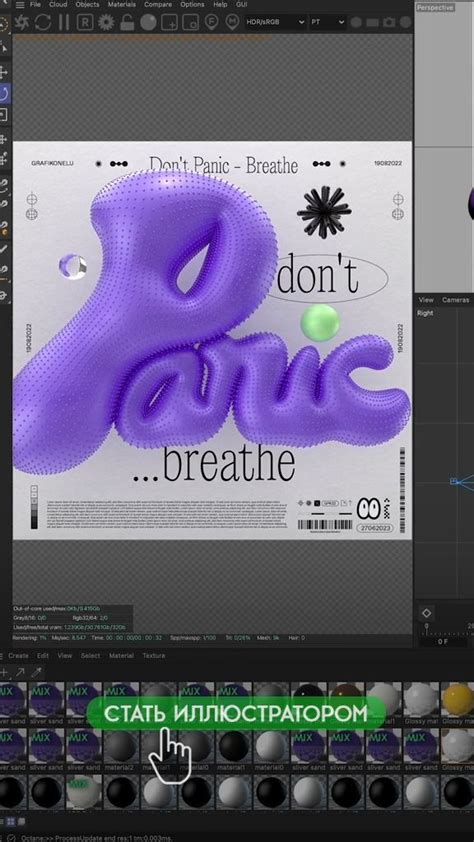Click the Mesh: 9k status entry

coord(268,637)
